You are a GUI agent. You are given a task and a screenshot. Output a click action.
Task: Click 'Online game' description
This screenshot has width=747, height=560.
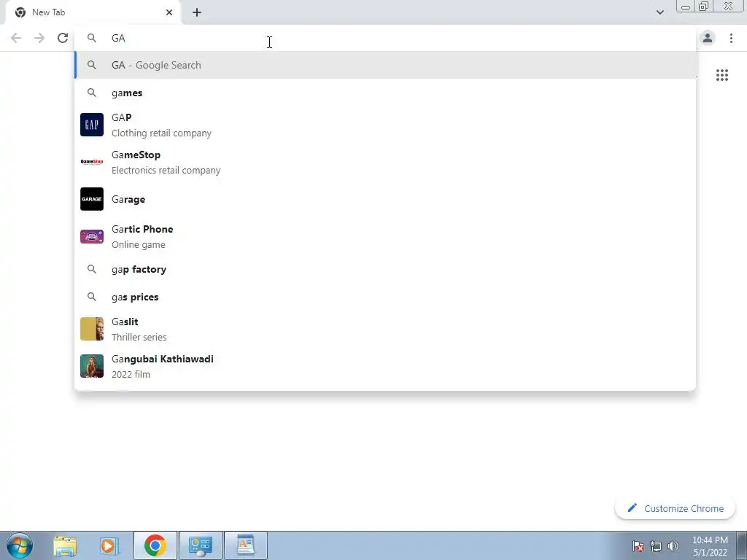click(x=138, y=245)
